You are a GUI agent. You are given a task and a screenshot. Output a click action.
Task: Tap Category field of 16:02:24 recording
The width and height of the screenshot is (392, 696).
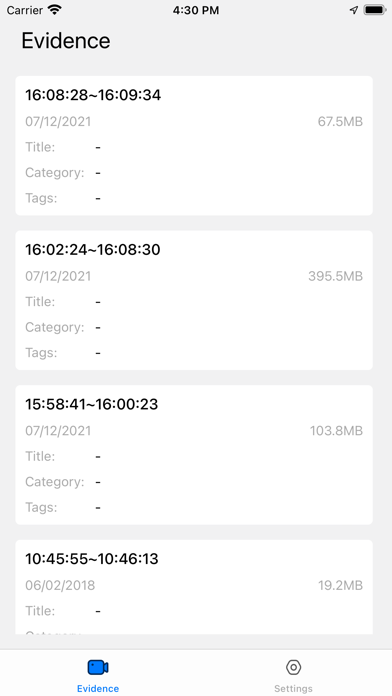coord(194,327)
